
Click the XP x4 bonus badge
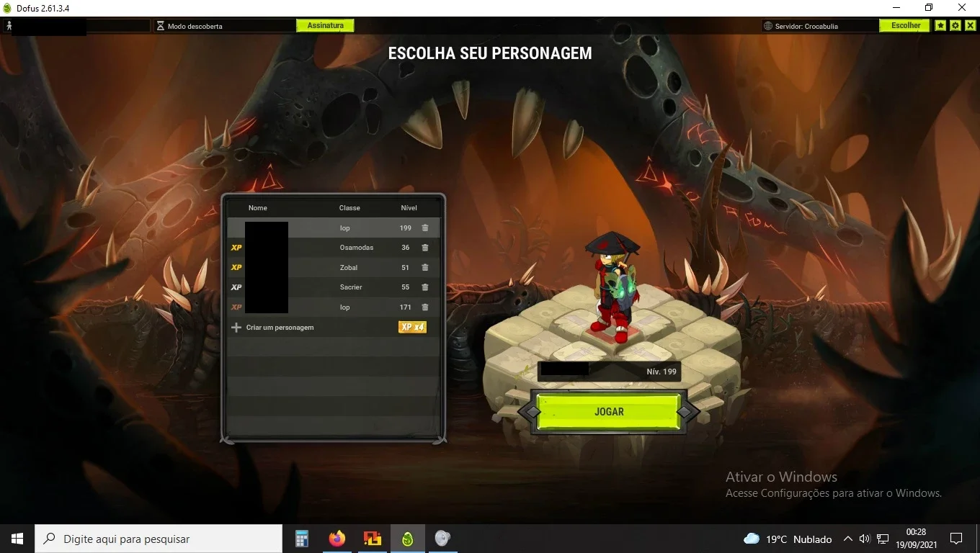coord(413,327)
